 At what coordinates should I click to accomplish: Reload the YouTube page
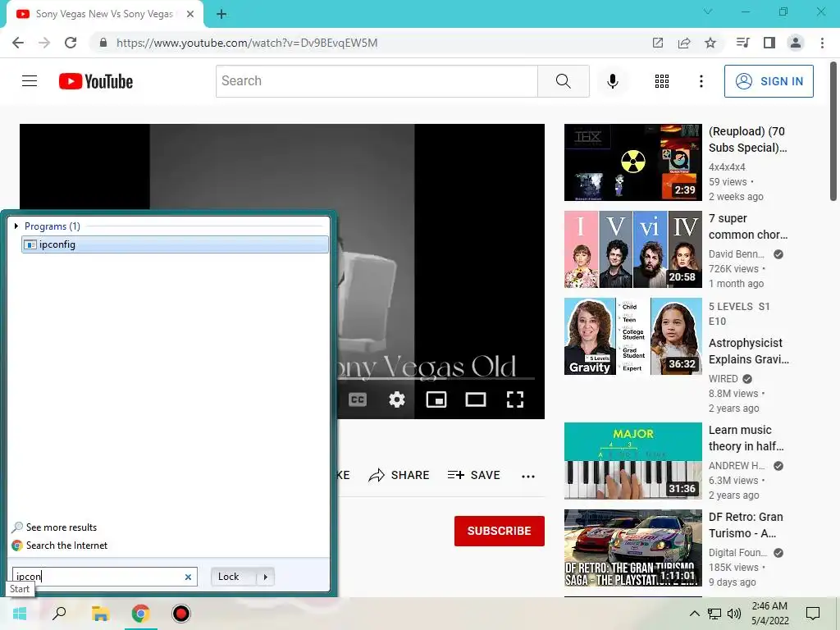71,43
